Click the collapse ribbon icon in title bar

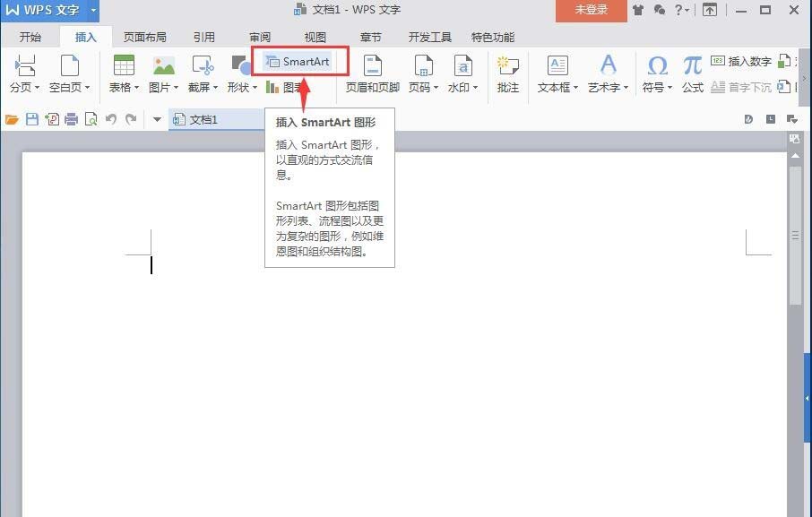point(710,10)
